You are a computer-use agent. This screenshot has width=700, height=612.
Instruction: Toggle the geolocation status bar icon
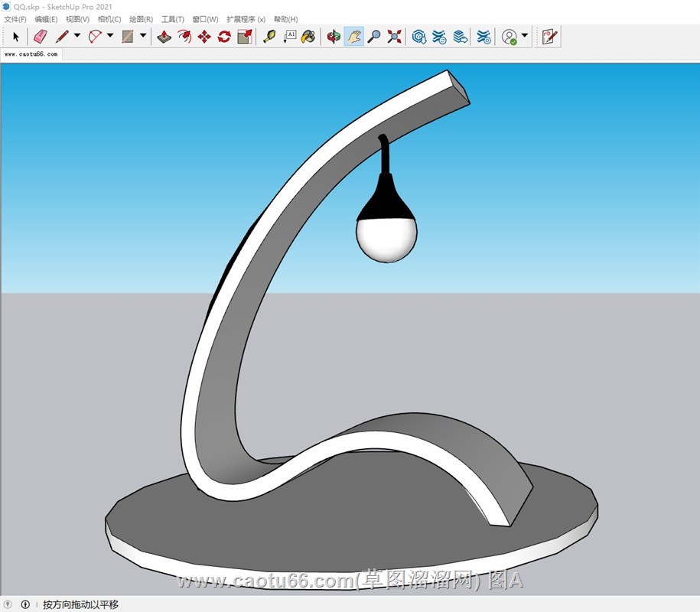8,604
